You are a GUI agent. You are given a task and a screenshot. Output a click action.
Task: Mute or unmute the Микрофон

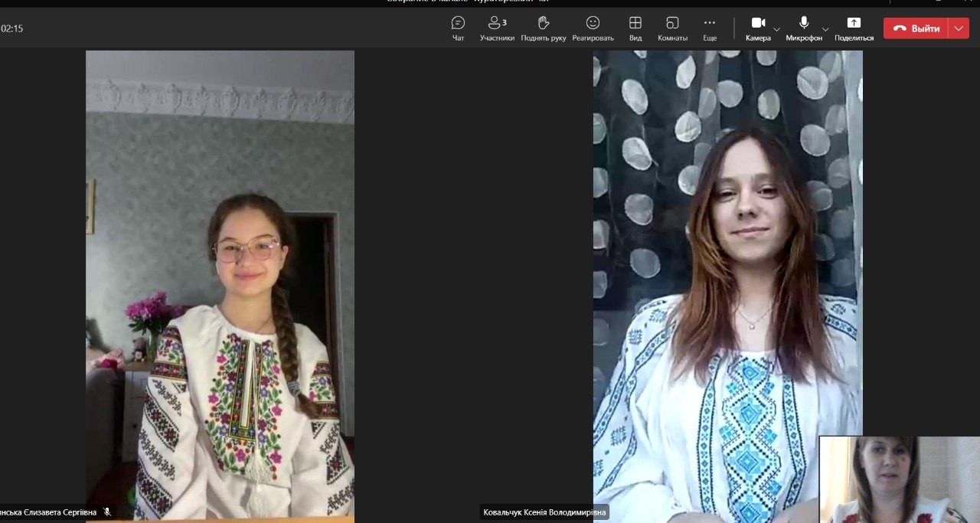[x=804, y=28]
